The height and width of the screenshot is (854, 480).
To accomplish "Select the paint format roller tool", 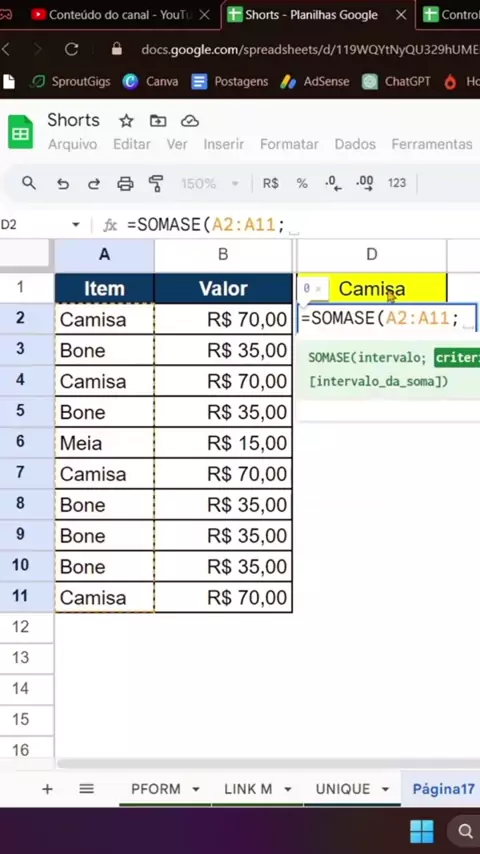I will [x=156, y=184].
